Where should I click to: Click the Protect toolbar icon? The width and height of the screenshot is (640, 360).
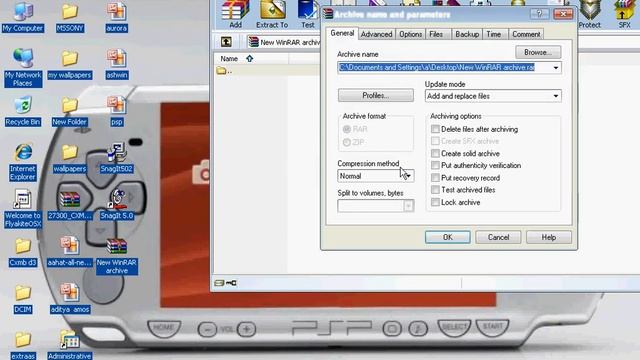(589, 14)
